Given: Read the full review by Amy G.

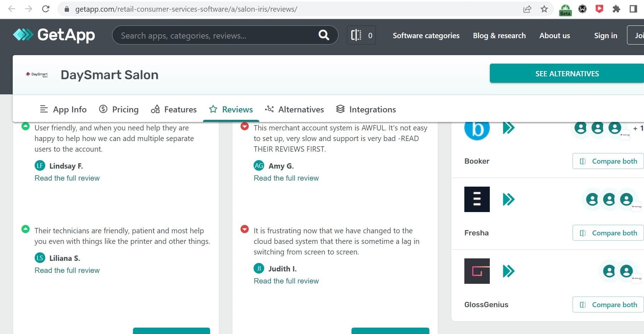Looking at the screenshot, I should pyautogui.click(x=286, y=178).
